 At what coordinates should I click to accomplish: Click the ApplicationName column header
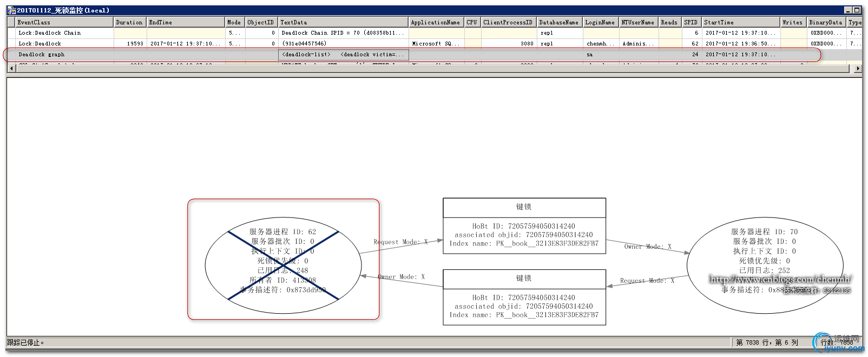437,22
